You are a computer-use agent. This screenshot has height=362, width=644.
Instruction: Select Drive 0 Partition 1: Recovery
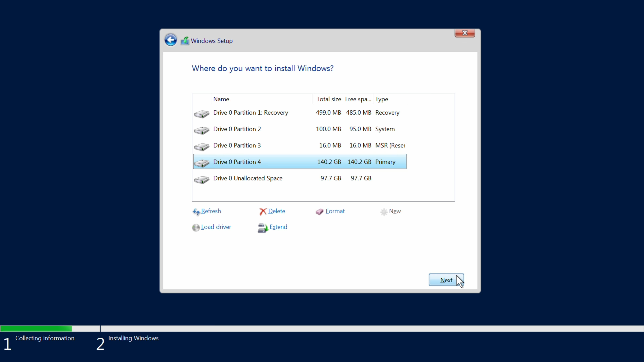pos(300,112)
